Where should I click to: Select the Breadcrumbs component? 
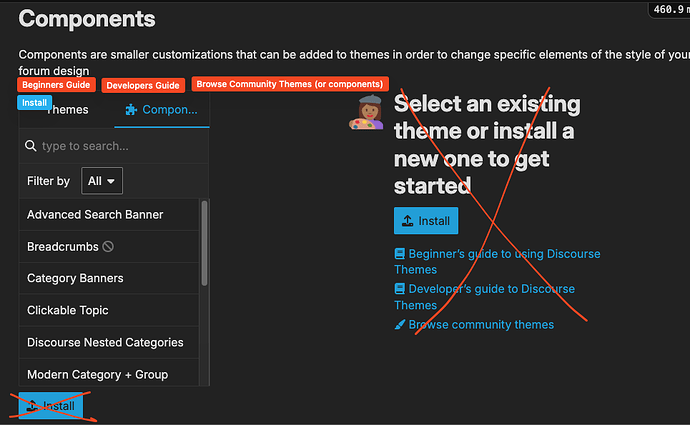pos(109,246)
